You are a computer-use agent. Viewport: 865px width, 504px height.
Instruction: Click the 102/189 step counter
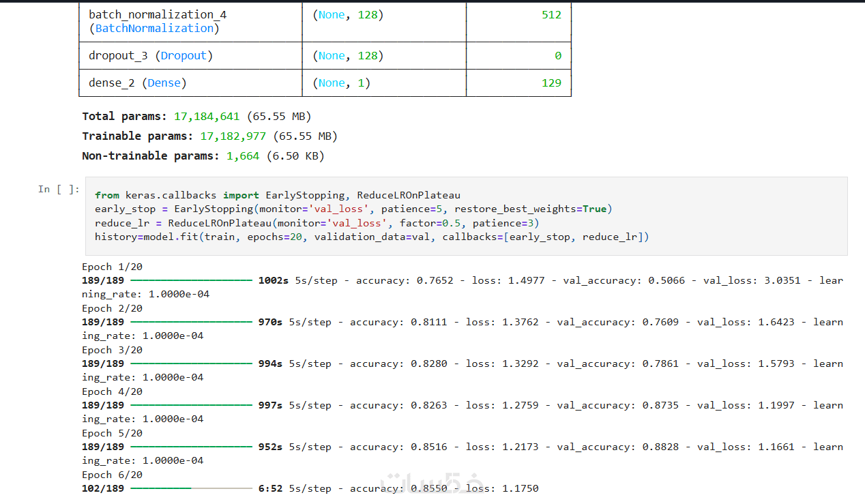click(x=103, y=488)
